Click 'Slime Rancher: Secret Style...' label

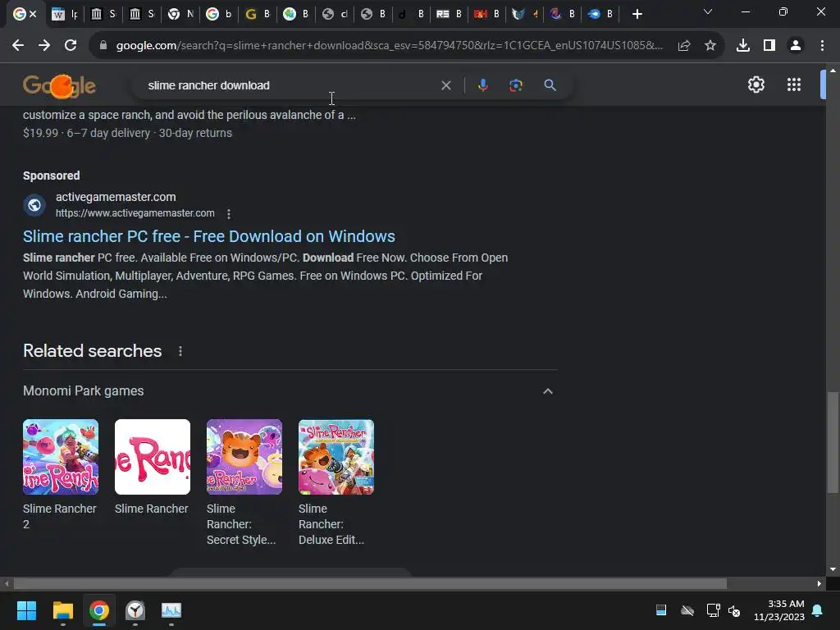point(241,524)
